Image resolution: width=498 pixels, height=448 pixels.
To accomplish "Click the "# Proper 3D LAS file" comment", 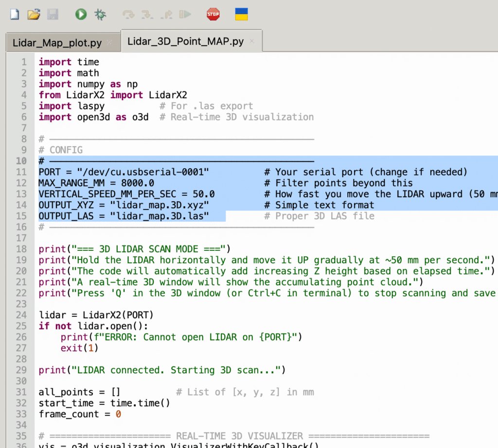I will coord(320,216).
